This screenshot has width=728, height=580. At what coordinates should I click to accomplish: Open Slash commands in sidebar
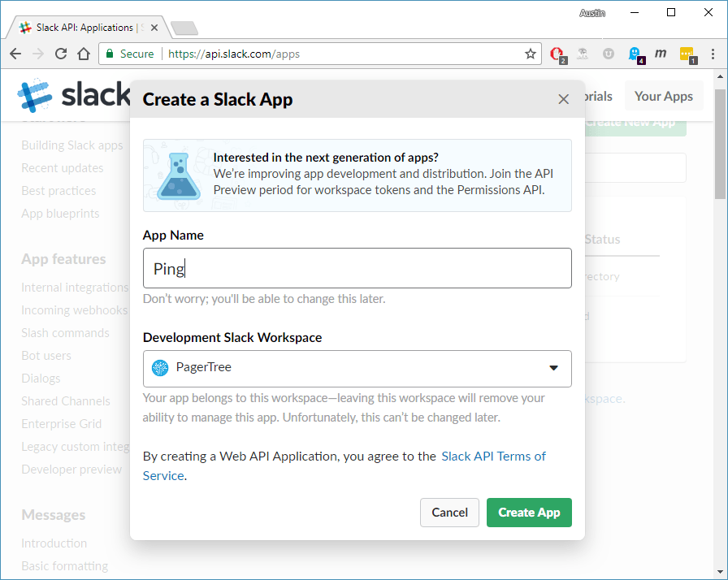tap(65, 333)
